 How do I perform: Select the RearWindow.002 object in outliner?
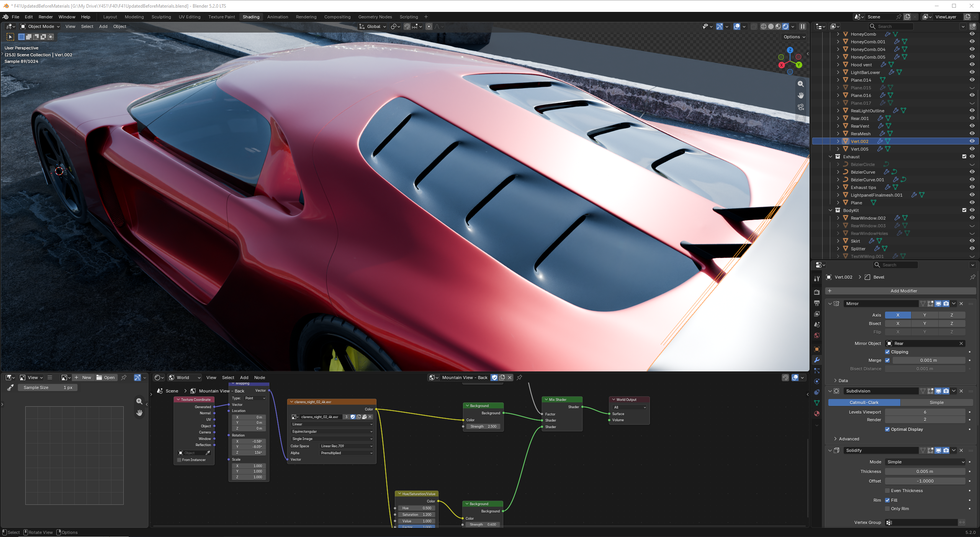(868, 218)
